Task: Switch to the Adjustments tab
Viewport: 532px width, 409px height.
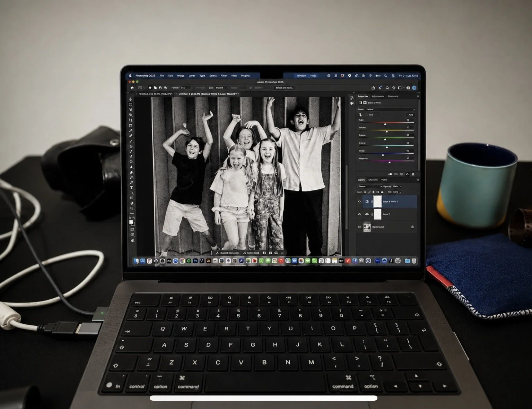Action: click(378, 96)
